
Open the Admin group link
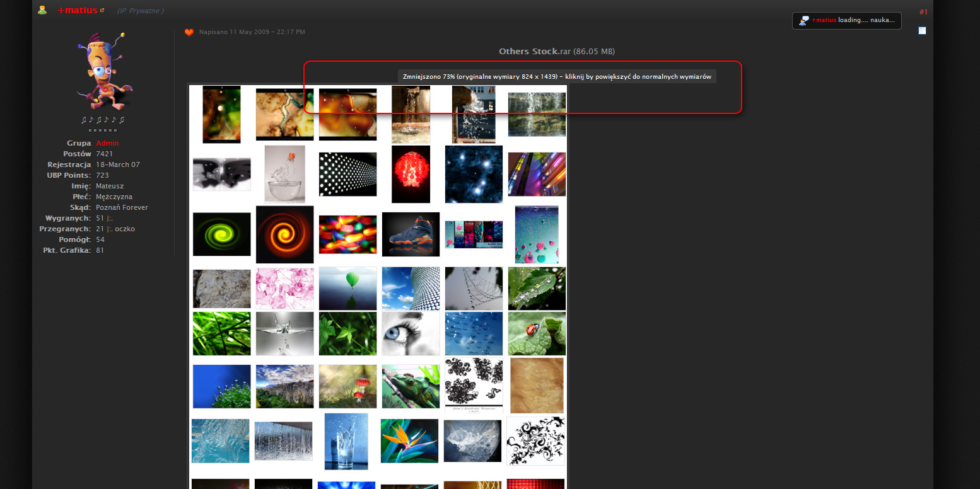pyautogui.click(x=107, y=142)
